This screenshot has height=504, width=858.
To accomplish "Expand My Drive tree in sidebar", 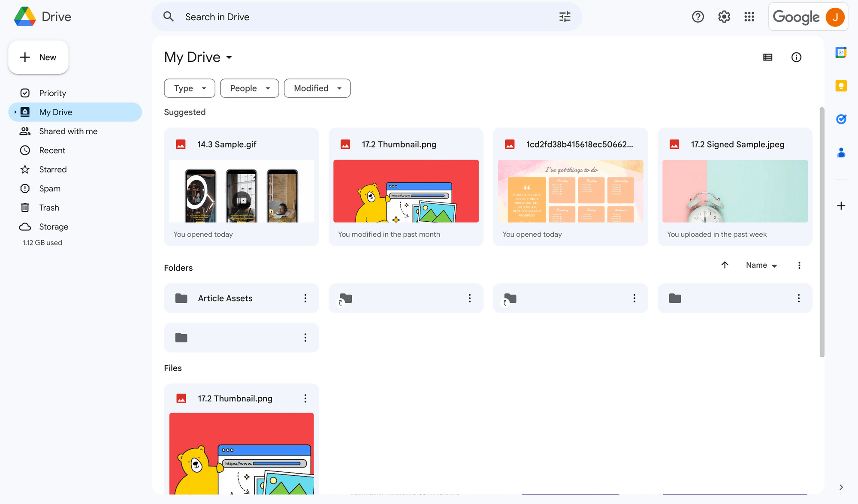I will coord(15,112).
